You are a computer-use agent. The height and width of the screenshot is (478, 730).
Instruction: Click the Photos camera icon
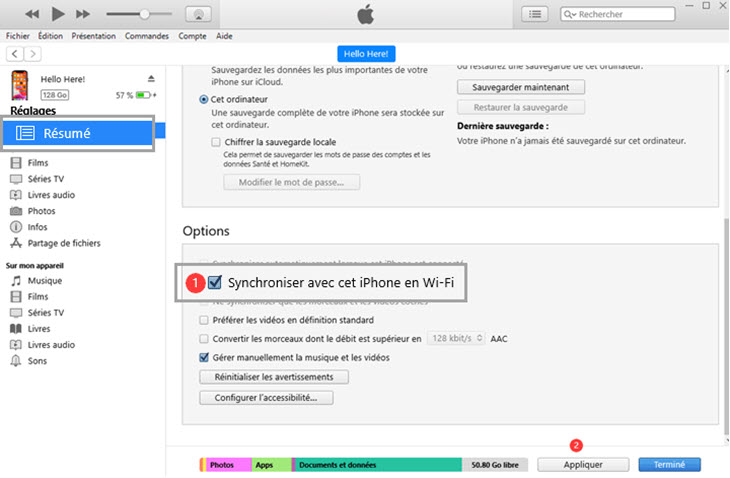click(x=16, y=211)
